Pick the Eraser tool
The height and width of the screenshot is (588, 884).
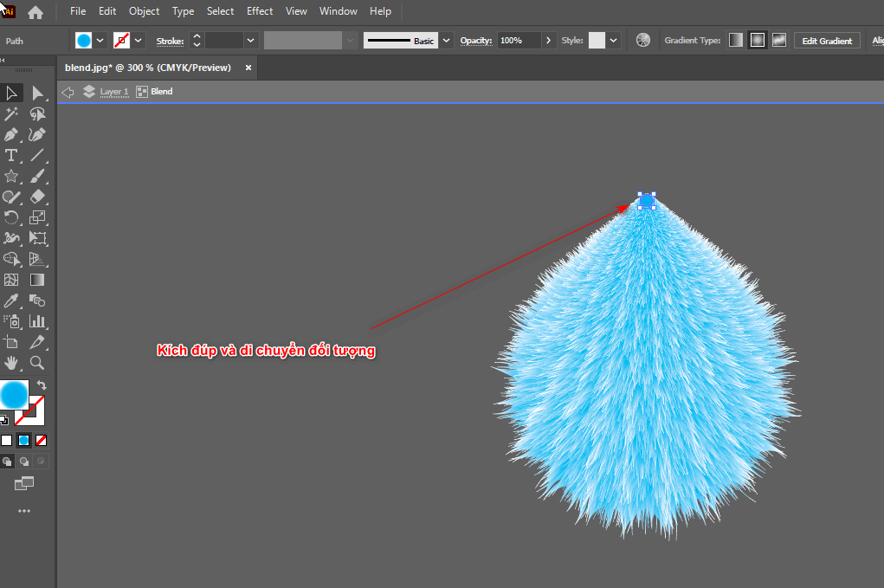tap(37, 197)
